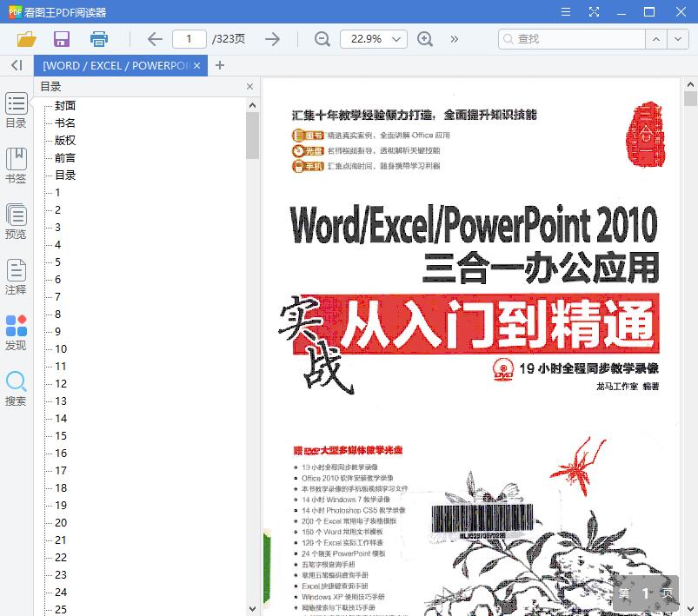Jump to chapter 22 in outline
The width and height of the screenshot is (698, 616).
tap(61, 557)
